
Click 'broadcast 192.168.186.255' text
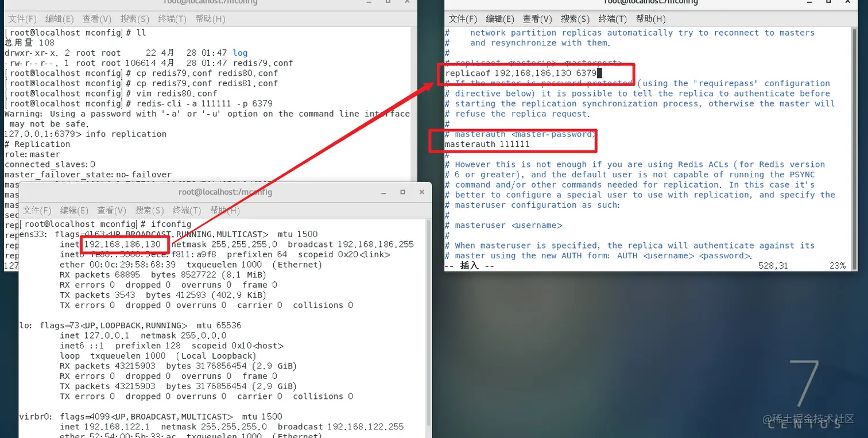click(351, 245)
